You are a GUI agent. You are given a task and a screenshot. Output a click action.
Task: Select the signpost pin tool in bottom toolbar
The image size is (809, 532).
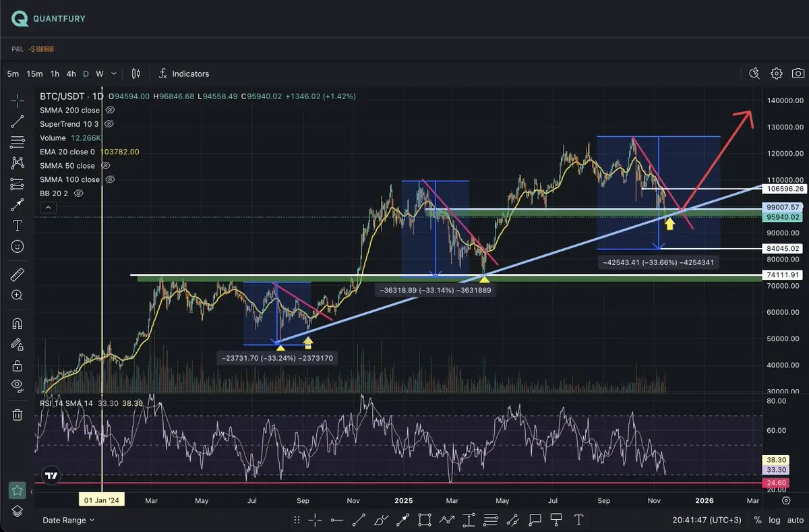(557, 520)
